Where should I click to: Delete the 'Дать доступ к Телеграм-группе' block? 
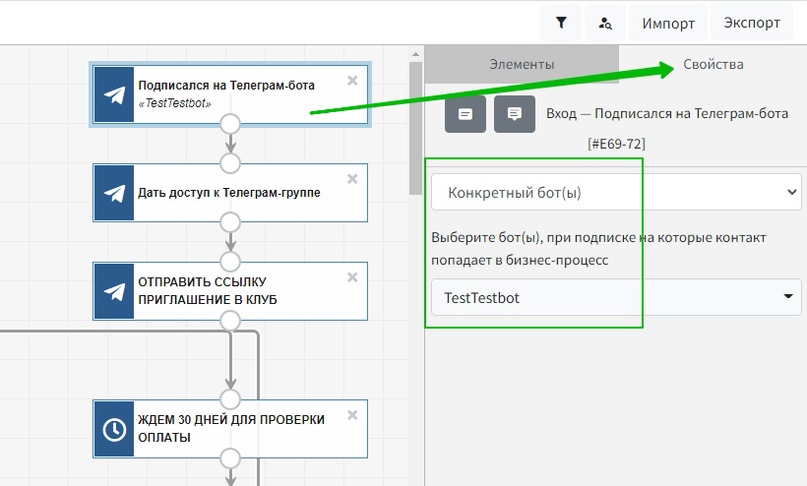tap(352, 179)
